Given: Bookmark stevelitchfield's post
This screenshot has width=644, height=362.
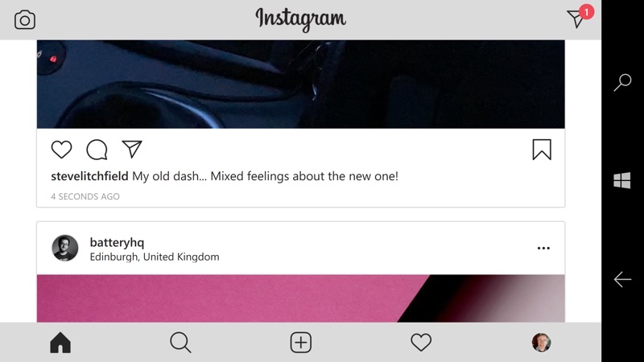Looking at the screenshot, I should tap(542, 150).
